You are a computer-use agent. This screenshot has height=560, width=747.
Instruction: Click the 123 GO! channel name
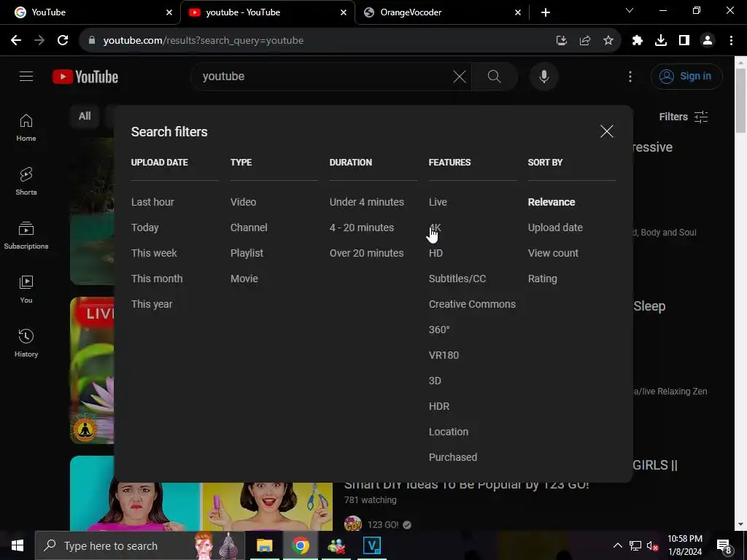pyautogui.click(x=383, y=525)
